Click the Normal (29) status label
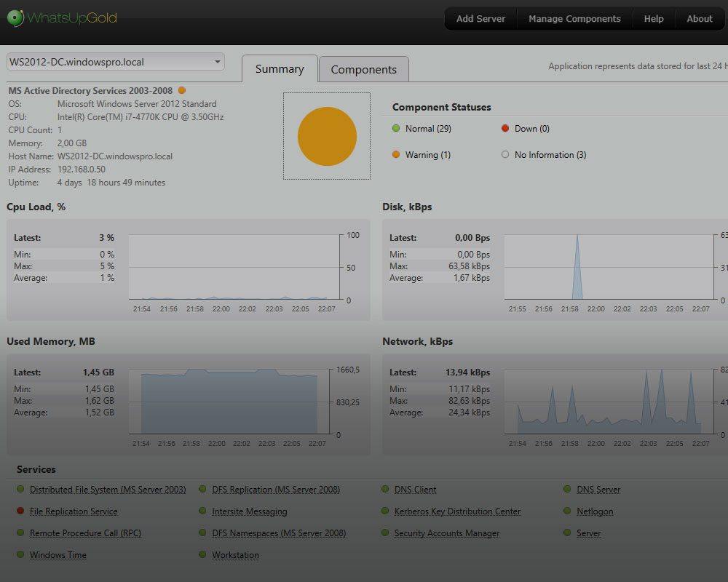 click(428, 129)
